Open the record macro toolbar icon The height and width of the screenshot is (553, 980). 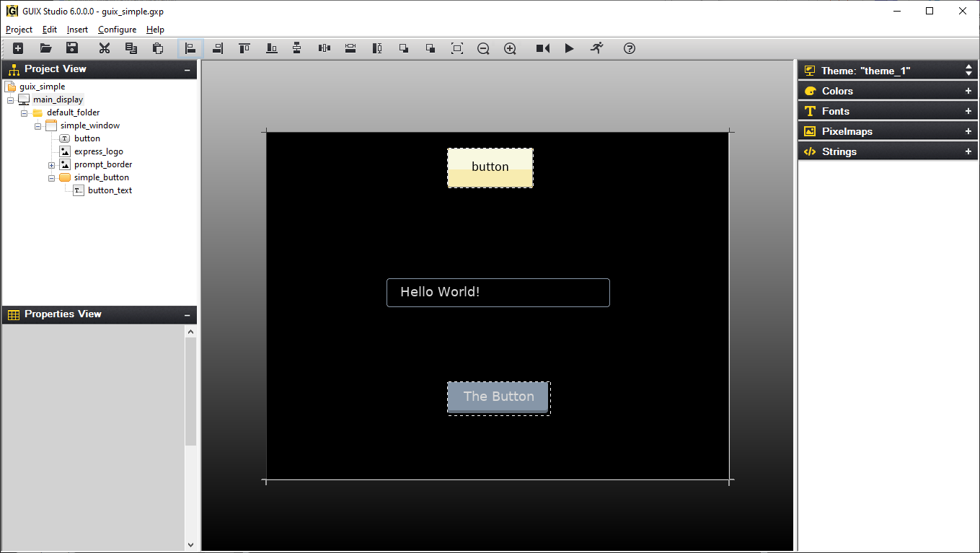[x=542, y=48]
